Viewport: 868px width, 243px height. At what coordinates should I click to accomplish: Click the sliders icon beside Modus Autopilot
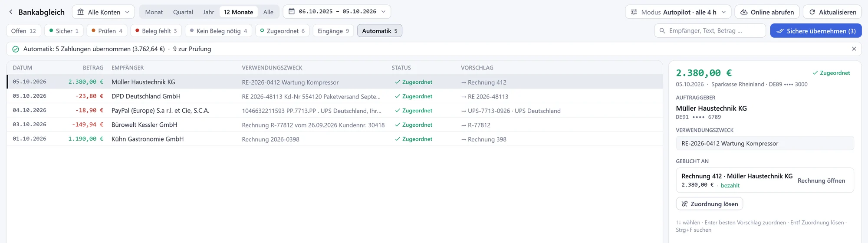point(634,12)
